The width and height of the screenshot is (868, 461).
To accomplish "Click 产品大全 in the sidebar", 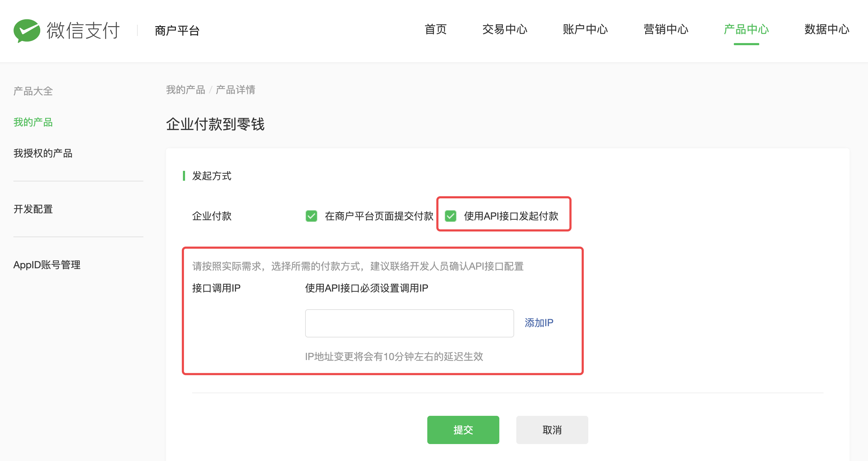I will 33,91.
